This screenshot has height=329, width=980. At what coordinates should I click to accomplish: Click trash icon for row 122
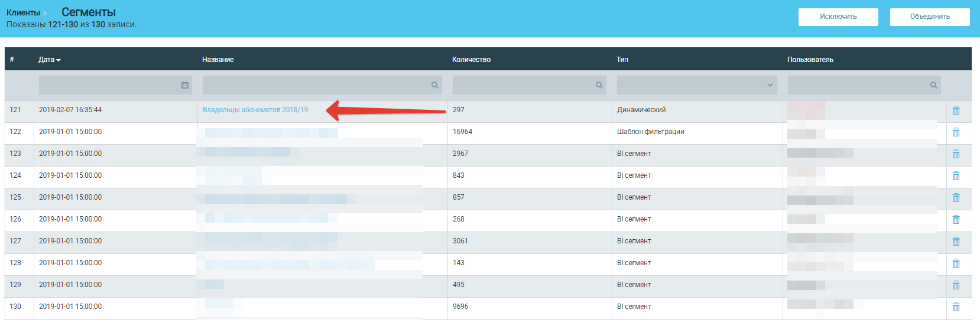click(956, 132)
